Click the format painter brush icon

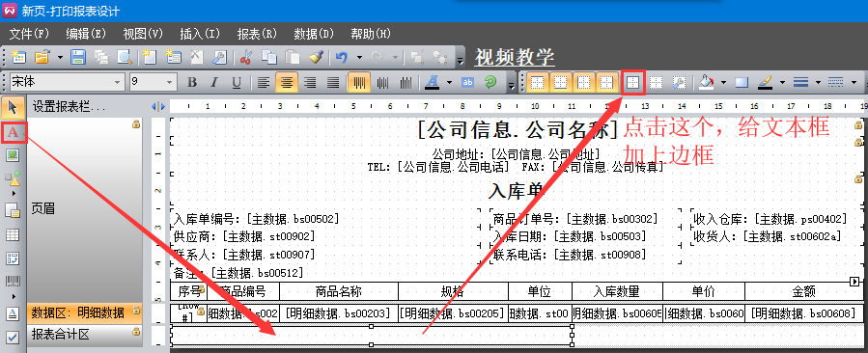316,57
